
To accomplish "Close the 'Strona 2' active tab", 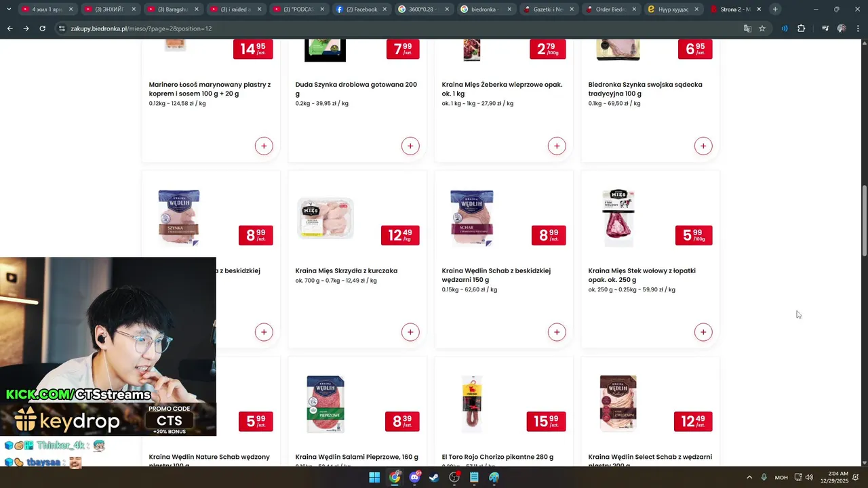I will (759, 9).
